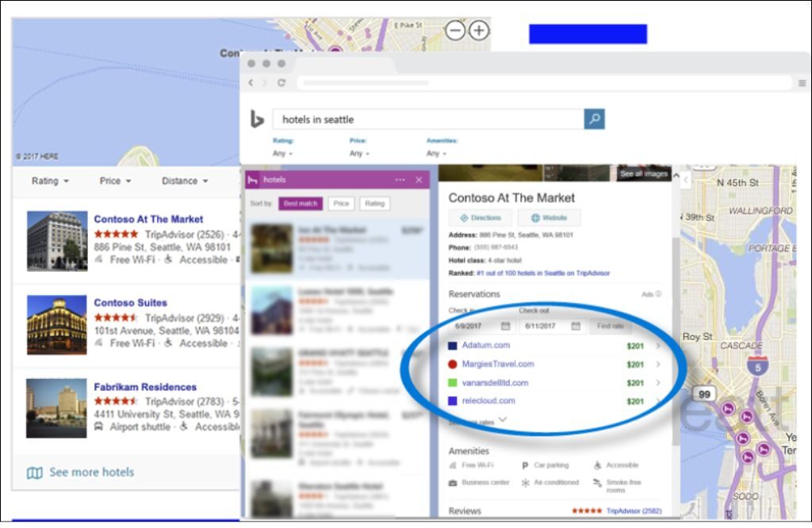Click the hotels panel Bing logo icon

tap(253, 180)
